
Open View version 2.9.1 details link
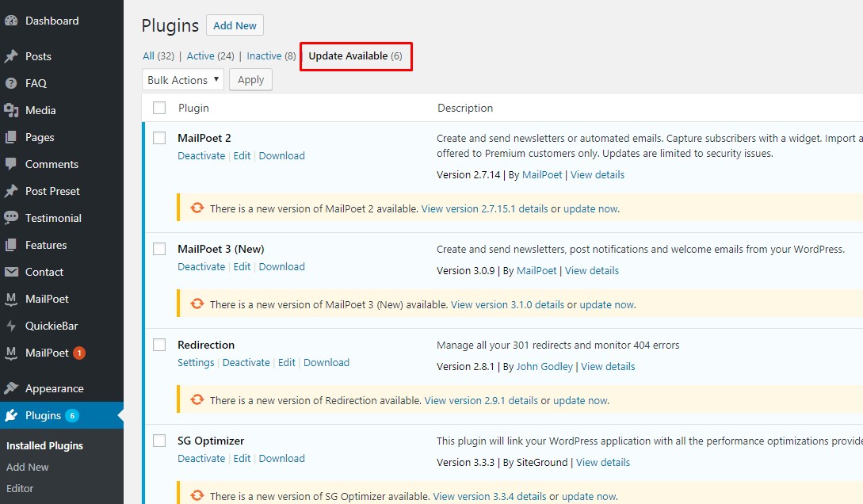(x=481, y=400)
